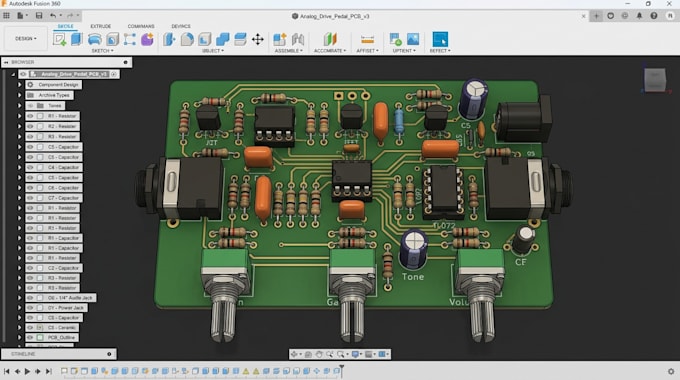Click the Pan hand icon
The width and height of the screenshot is (680, 380).
point(319,354)
